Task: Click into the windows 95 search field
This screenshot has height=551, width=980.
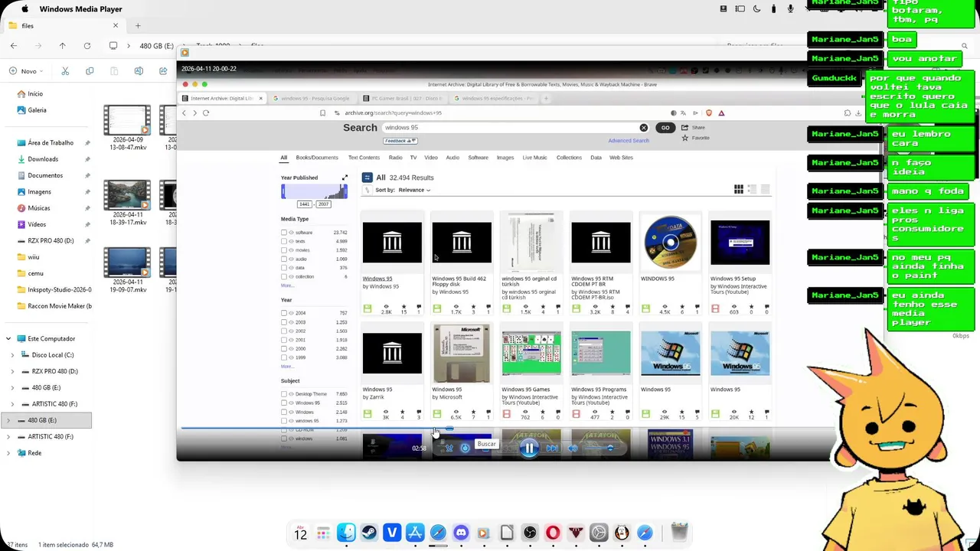Action: 509,128
